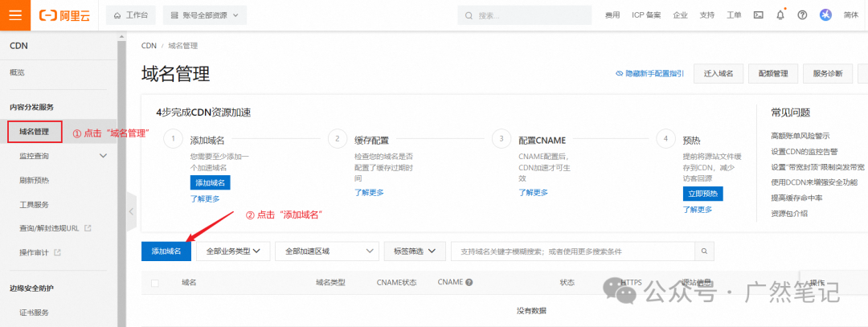
Task: Open the 全部加速区域 dropdown
Action: click(x=326, y=251)
